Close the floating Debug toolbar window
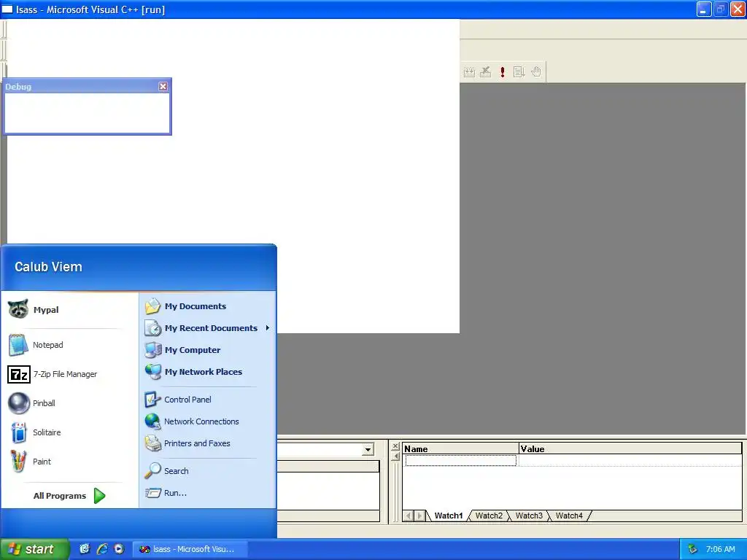The image size is (747, 560). 163,86
